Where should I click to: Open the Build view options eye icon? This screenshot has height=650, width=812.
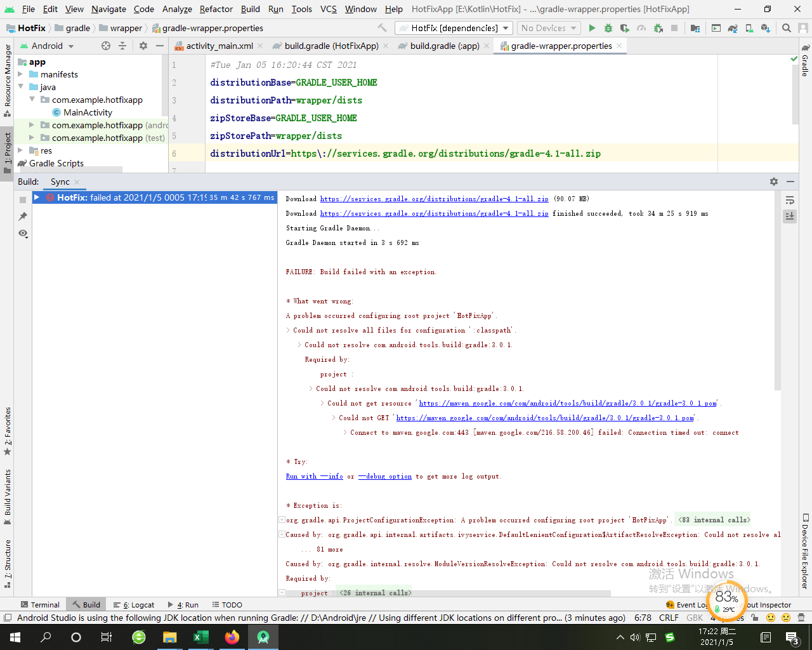tap(23, 234)
